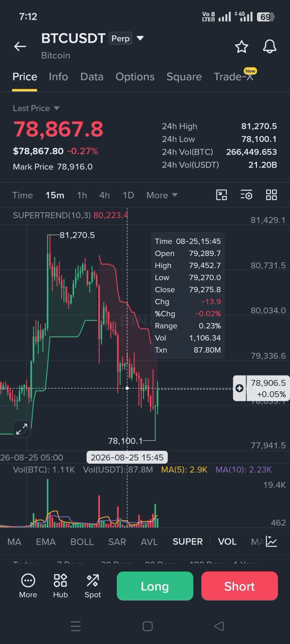Tap the back arrow icon

20,47
